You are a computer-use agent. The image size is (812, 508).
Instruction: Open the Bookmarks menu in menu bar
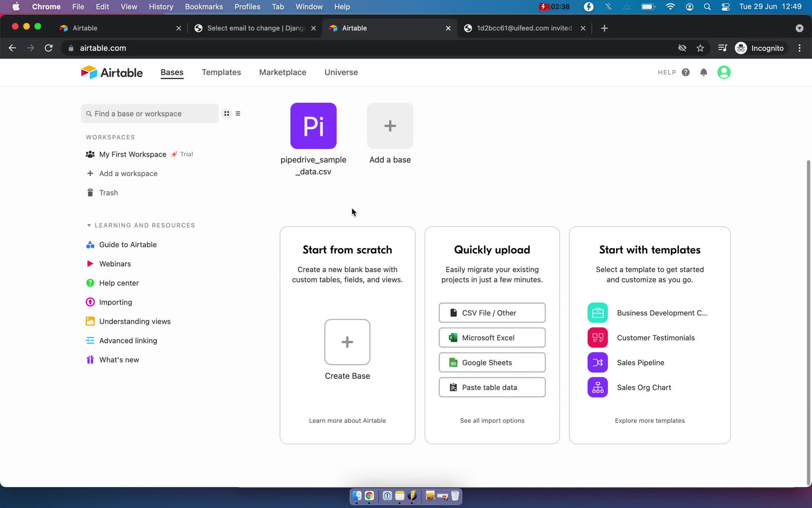click(x=204, y=7)
